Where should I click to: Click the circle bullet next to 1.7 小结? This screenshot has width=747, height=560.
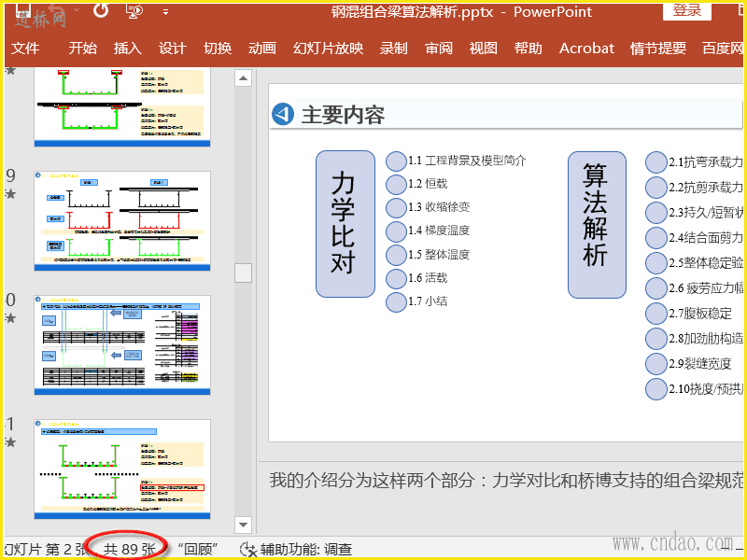396,301
